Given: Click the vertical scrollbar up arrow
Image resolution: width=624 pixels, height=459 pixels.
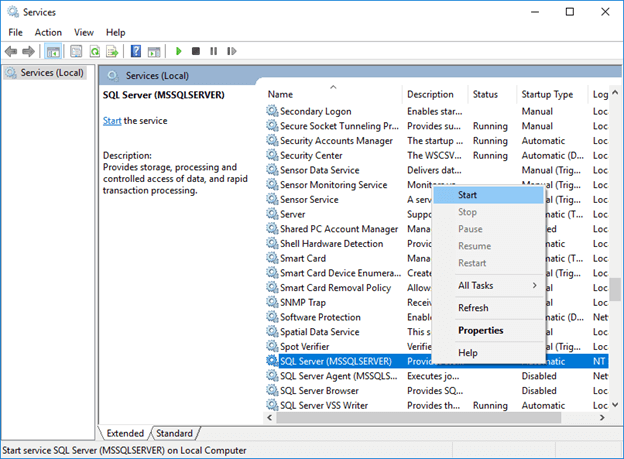Looking at the screenshot, I should (x=615, y=92).
